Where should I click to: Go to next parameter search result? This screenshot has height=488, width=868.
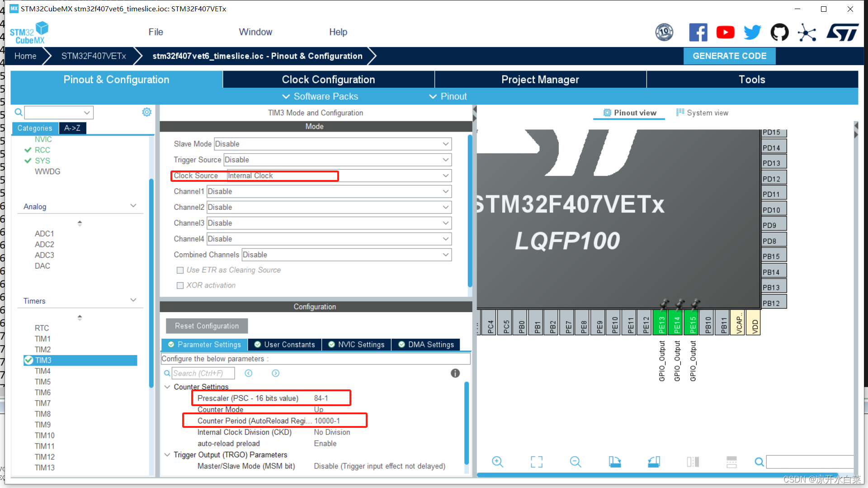[276, 373]
